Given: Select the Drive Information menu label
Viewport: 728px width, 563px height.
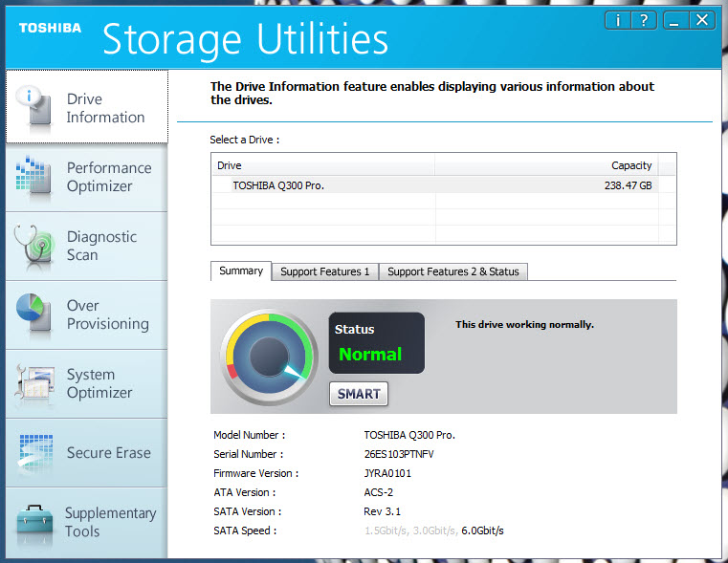Looking at the screenshot, I should 106,108.
